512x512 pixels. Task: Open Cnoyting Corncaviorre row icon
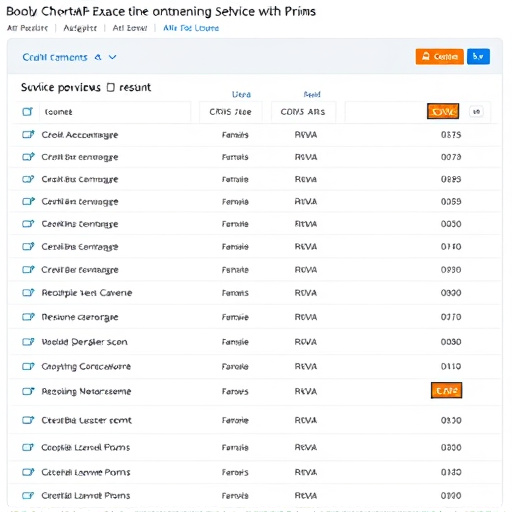click(28, 366)
